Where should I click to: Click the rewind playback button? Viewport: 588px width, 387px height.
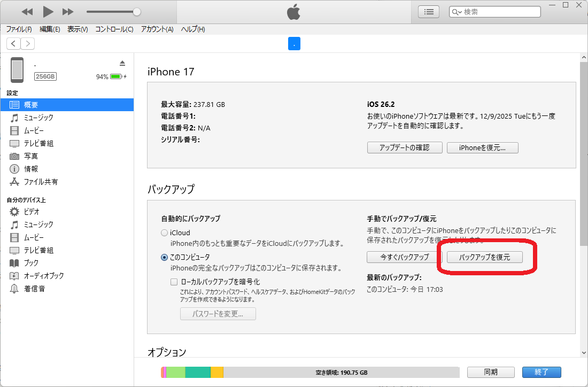(27, 12)
